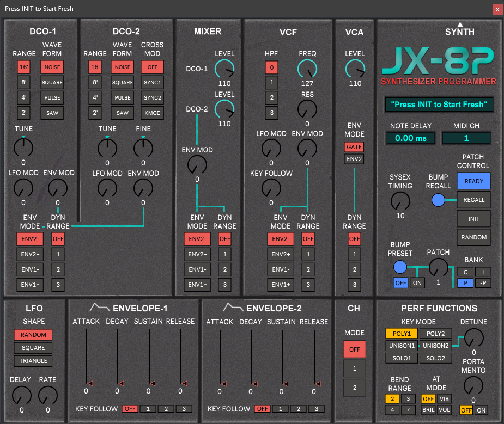Screen dimensions: 504x424
Task: Click the Mixer Env Mod knob
Action: pos(197,165)
